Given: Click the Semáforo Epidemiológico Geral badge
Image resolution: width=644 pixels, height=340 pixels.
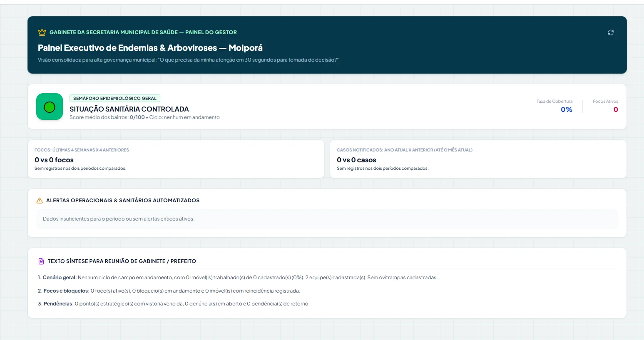Looking at the screenshot, I should click(x=115, y=98).
